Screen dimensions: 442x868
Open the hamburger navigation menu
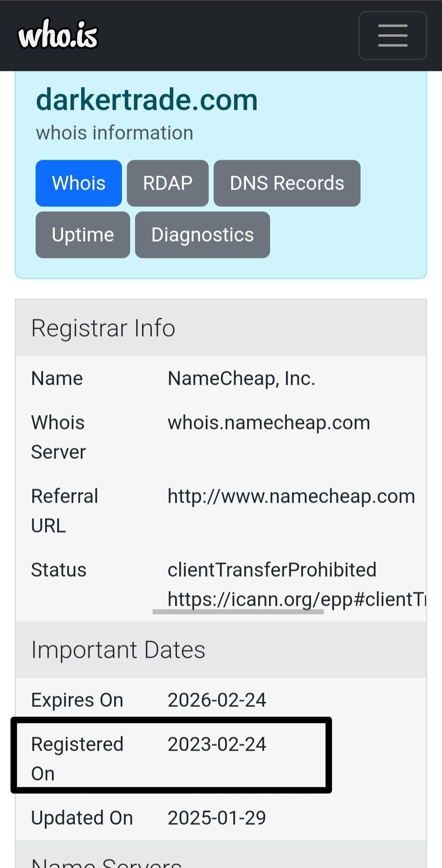392,36
